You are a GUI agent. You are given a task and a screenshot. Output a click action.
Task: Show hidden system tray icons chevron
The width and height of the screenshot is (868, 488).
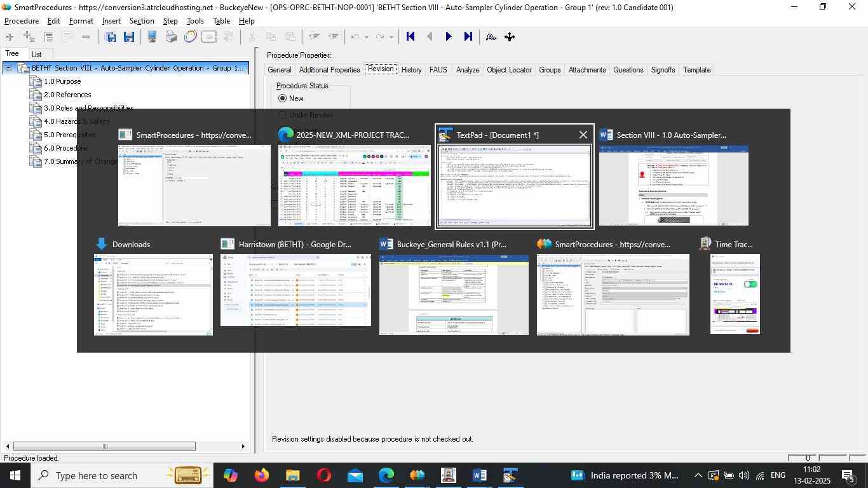[x=698, y=475]
